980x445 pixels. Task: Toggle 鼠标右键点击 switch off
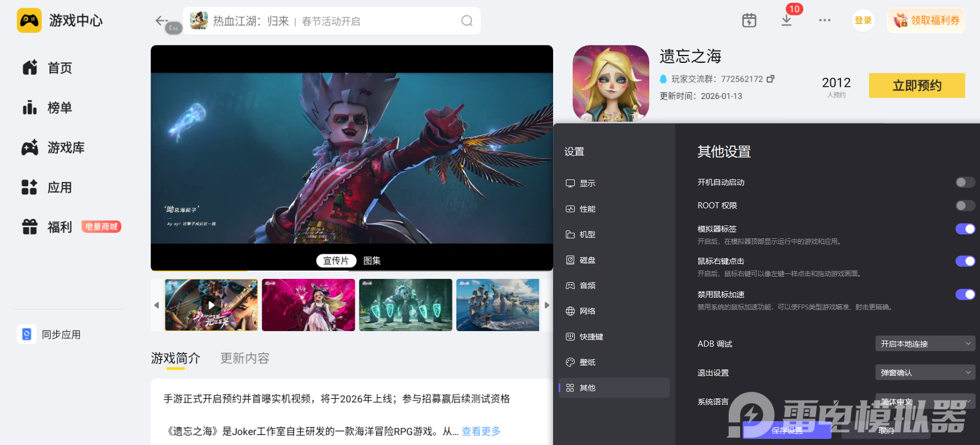point(965,261)
